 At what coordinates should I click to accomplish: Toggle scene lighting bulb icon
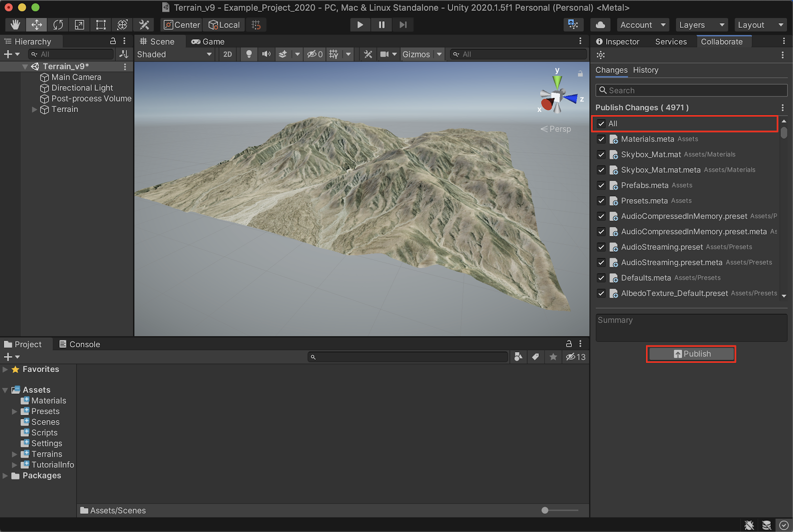click(249, 54)
